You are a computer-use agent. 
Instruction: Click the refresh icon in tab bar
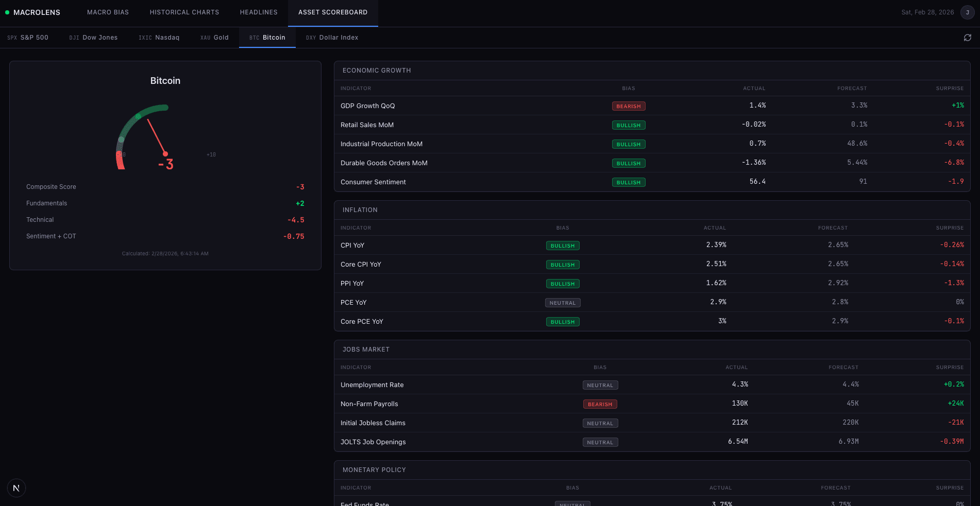coord(967,38)
